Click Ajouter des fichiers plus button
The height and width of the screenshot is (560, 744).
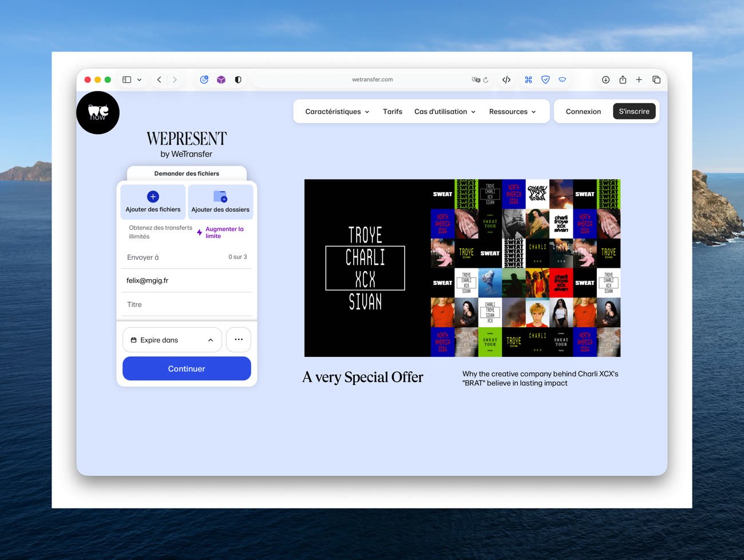[153, 202]
